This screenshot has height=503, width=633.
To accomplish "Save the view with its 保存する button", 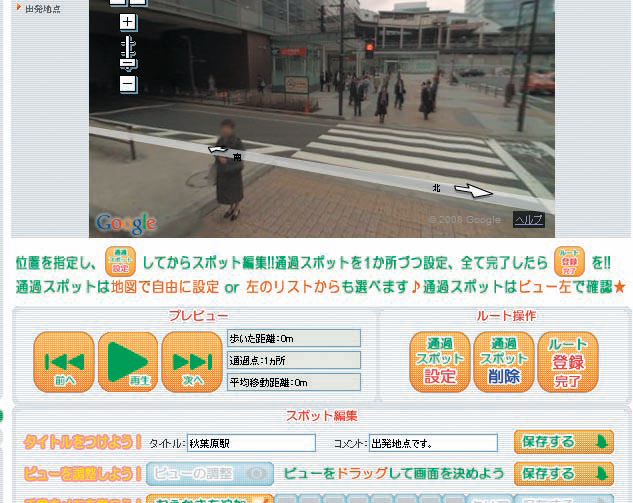I will point(564,474).
